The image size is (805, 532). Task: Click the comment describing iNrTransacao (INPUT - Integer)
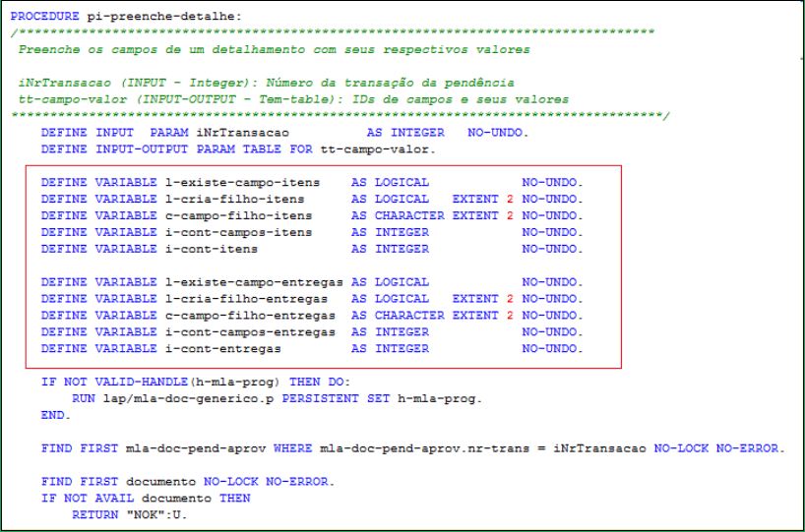coord(266,84)
